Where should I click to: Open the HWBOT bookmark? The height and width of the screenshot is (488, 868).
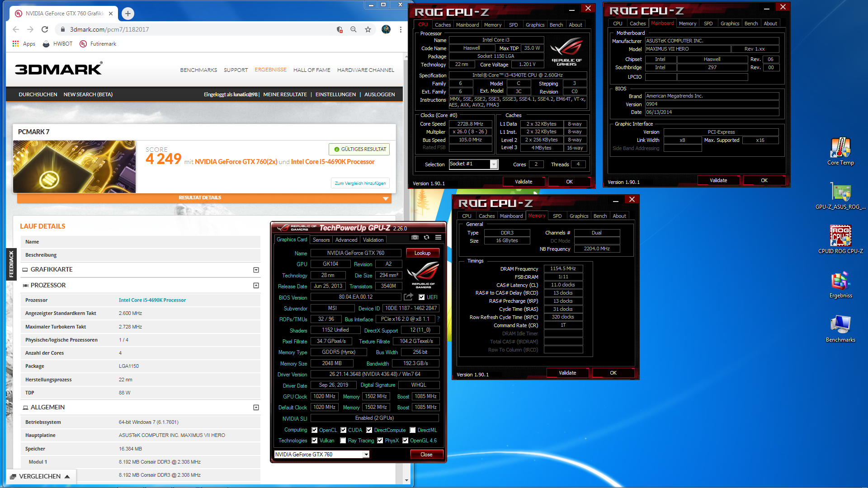coord(57,44)
